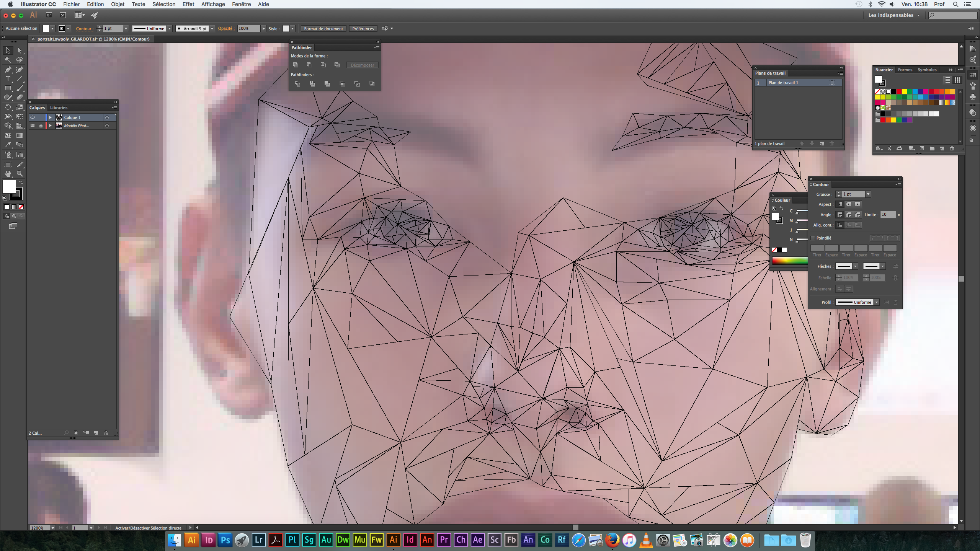Open the Effet menu
This screenshot has width=980, height=551.
[x=188, y=4]
